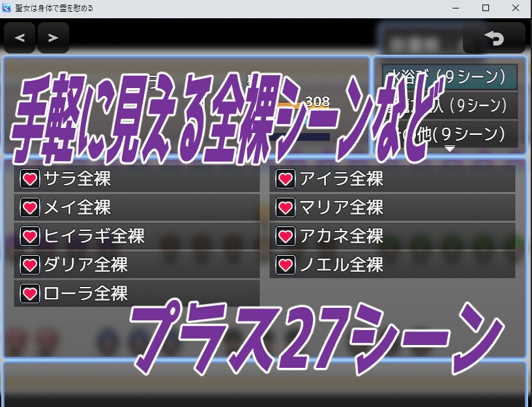Click heart icon beside サラ全裸

30,179
